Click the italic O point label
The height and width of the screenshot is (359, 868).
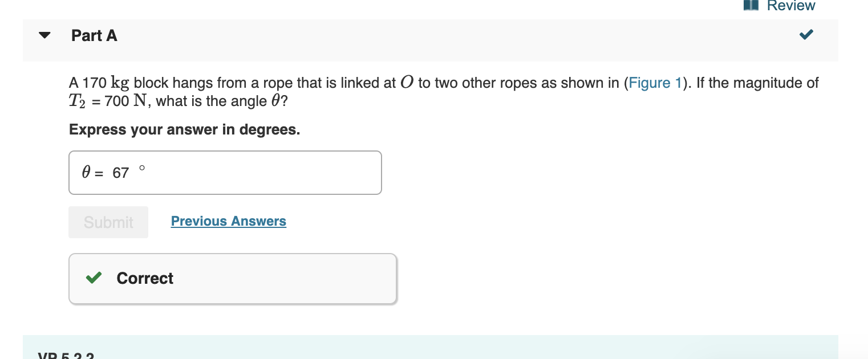pos(407,83)
